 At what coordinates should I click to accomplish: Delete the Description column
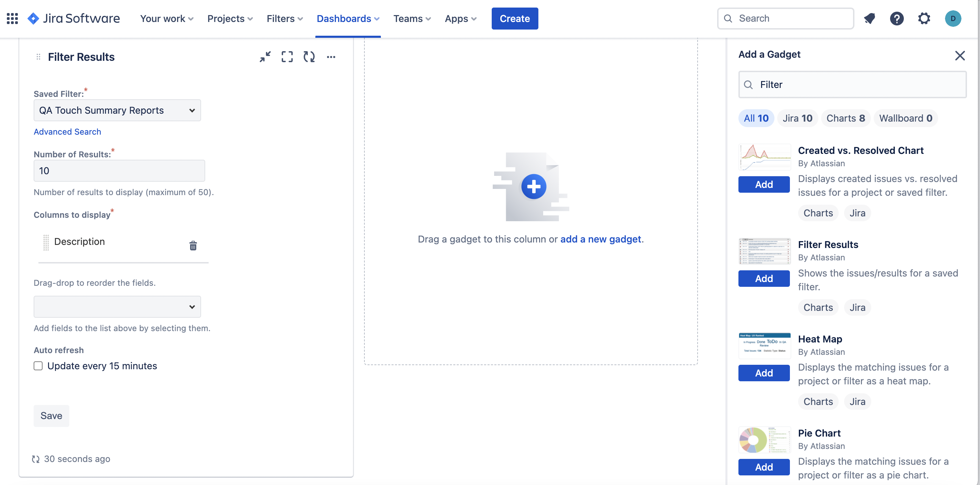[x=193, y=246]
